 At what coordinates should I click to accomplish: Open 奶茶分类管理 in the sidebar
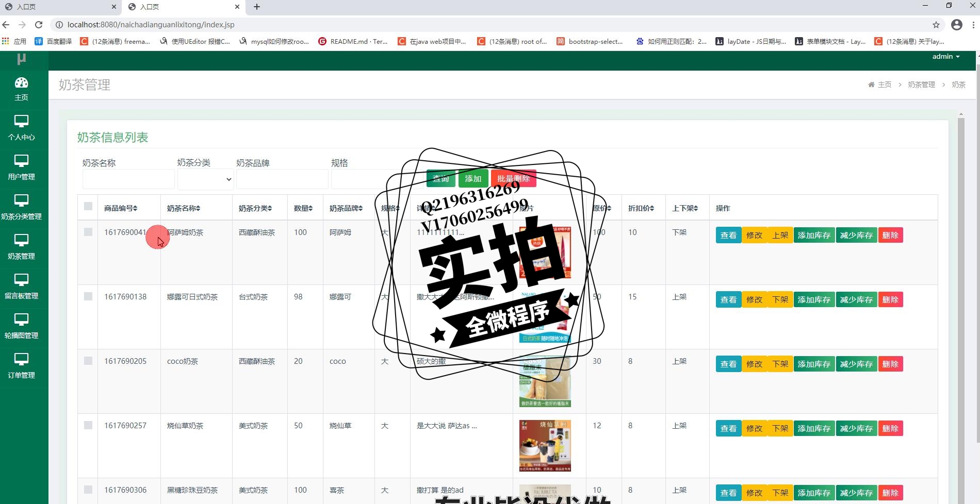(21, 208)
